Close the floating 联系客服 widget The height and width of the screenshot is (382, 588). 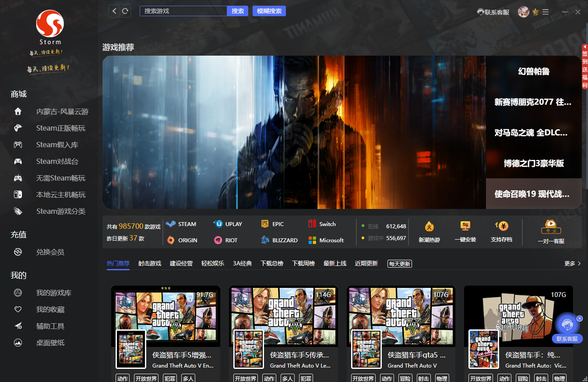tap(579, 318)
